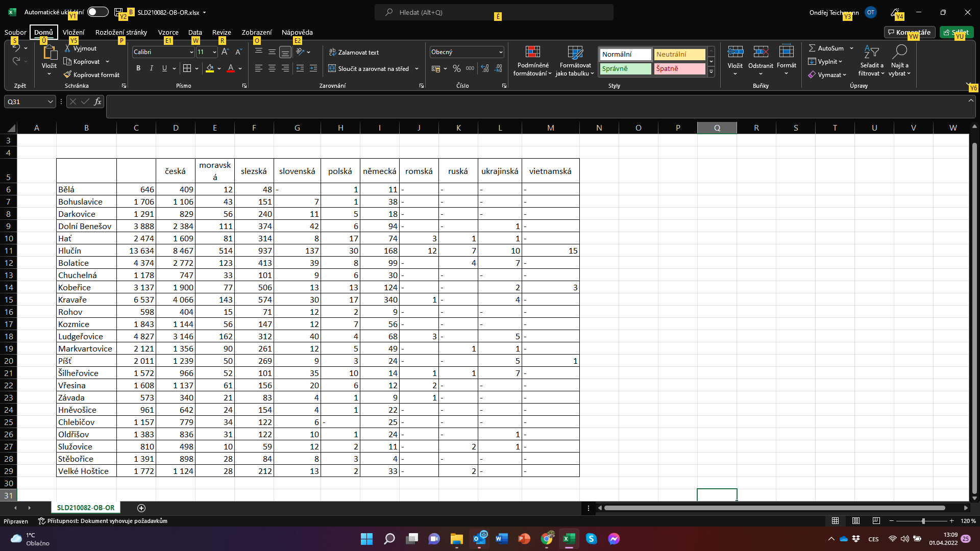980x551 pixels.
Task: Open the Format cells (Formát) menu
Action: [x=786, y=60]
